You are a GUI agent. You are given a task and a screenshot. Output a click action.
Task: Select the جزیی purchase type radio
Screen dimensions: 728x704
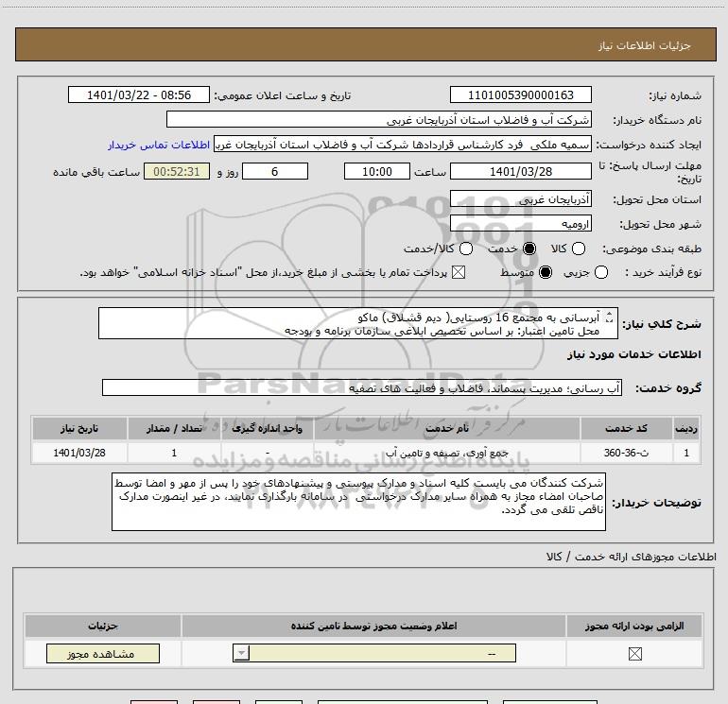click(x=601, y=273)
